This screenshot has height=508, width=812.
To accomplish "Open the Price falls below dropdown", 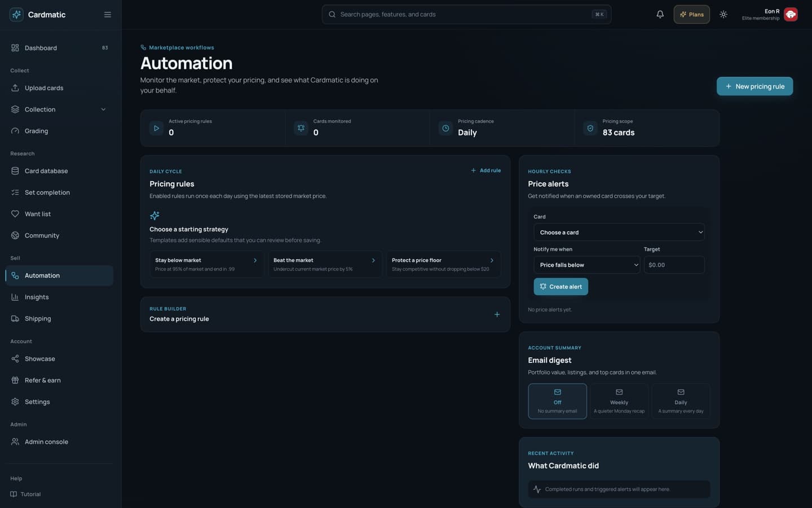I will click(x=586, y=265).
